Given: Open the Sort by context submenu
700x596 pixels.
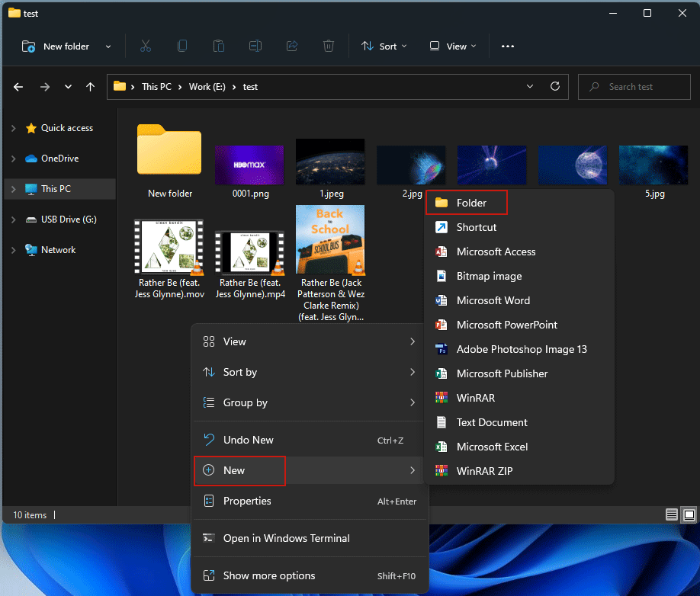Looking at the screenshot, I should [x=309, y=372].
